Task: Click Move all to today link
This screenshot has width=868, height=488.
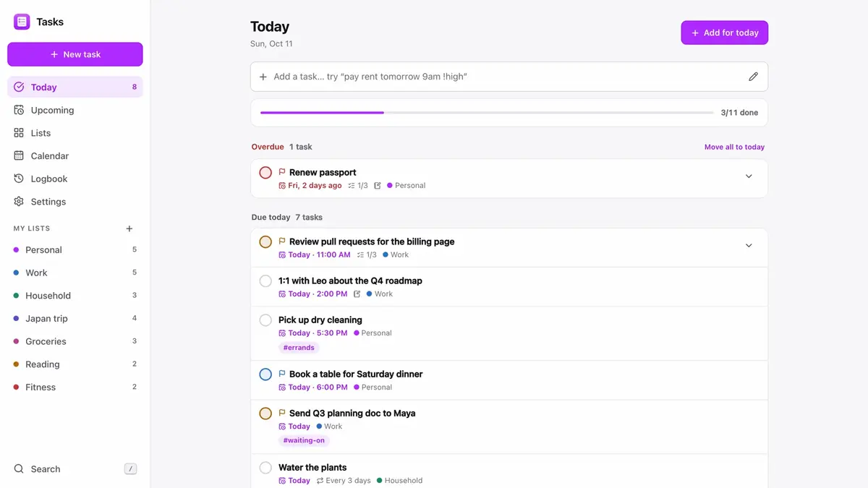Action: (734, 147)
